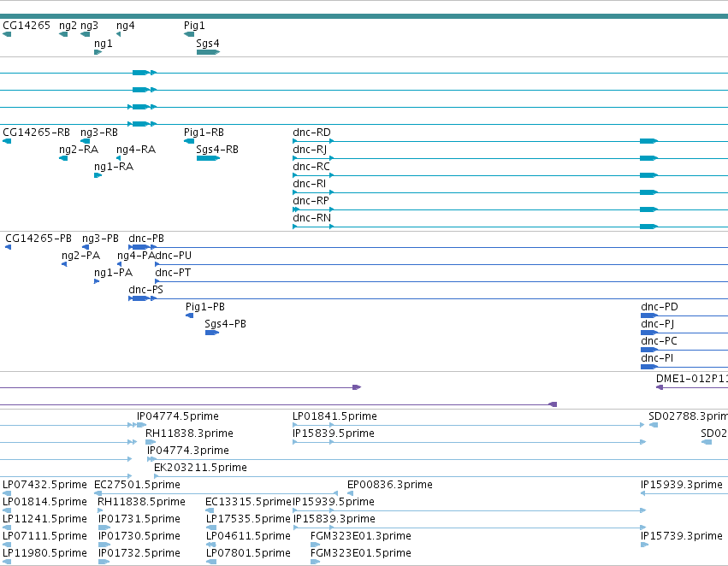Select the Sgs4 gene glyph arrow
Viewport: 728px width, 566px height.
pos(208,52)
